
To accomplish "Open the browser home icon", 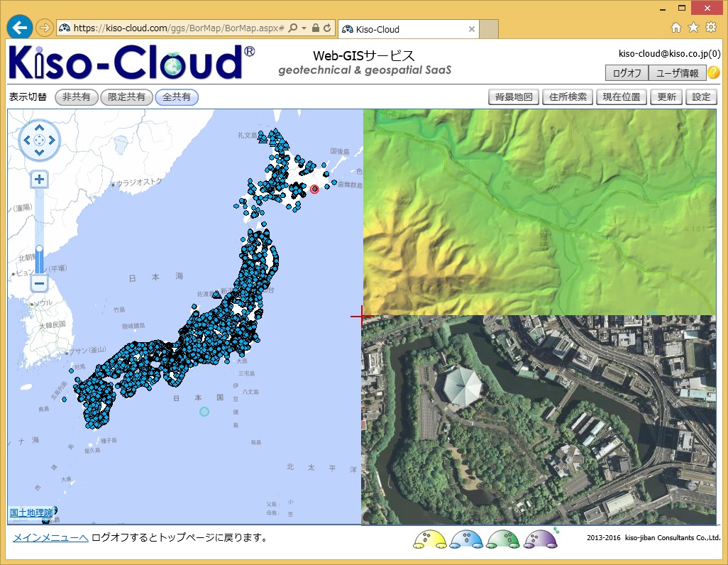I will (x=676, y=28).
